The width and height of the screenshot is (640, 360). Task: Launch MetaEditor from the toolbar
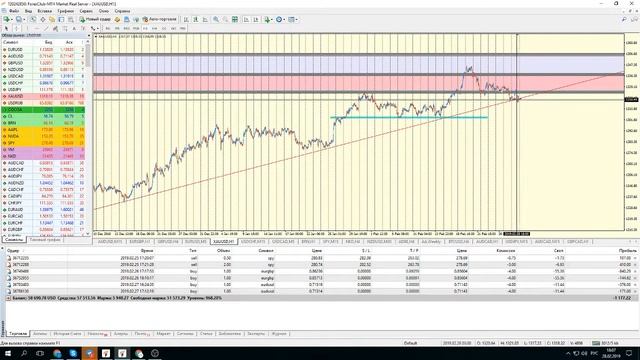[x=117, y=19]
